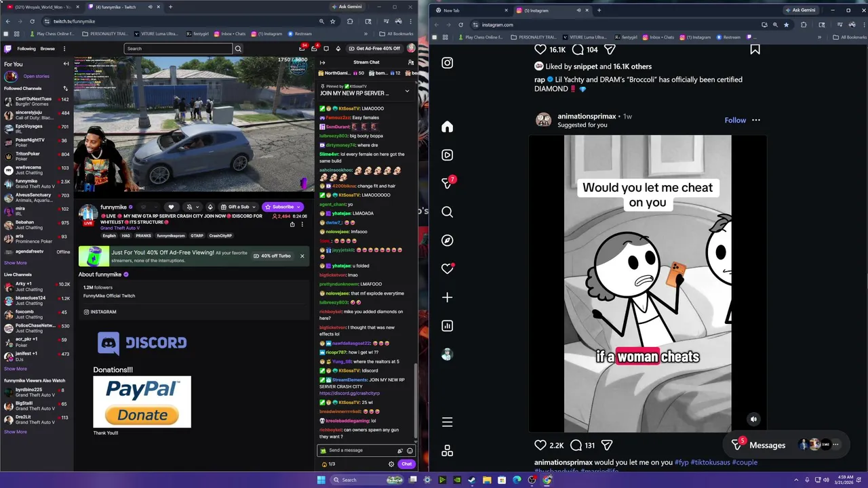This screenshot has height=488, width=868.
Task: Click the Windows Start button
Action: tap(321, 480)
